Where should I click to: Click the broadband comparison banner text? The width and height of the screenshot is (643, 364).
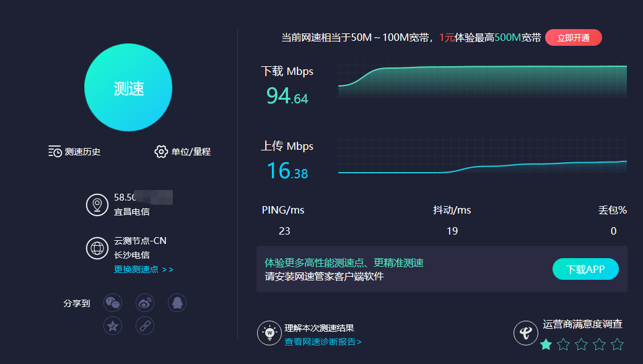click(x=411, y=38)
